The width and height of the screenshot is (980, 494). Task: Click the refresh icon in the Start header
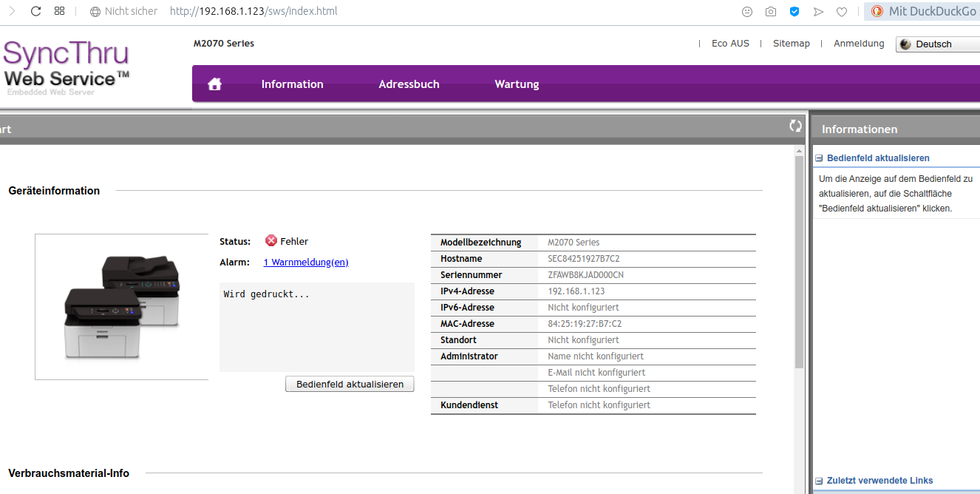(x=795, y=126)
